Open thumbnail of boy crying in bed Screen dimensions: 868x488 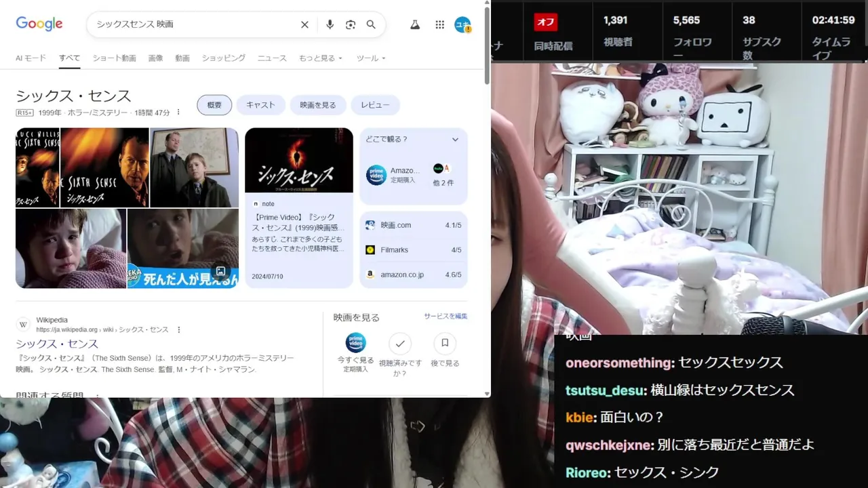tap(71, 248)
